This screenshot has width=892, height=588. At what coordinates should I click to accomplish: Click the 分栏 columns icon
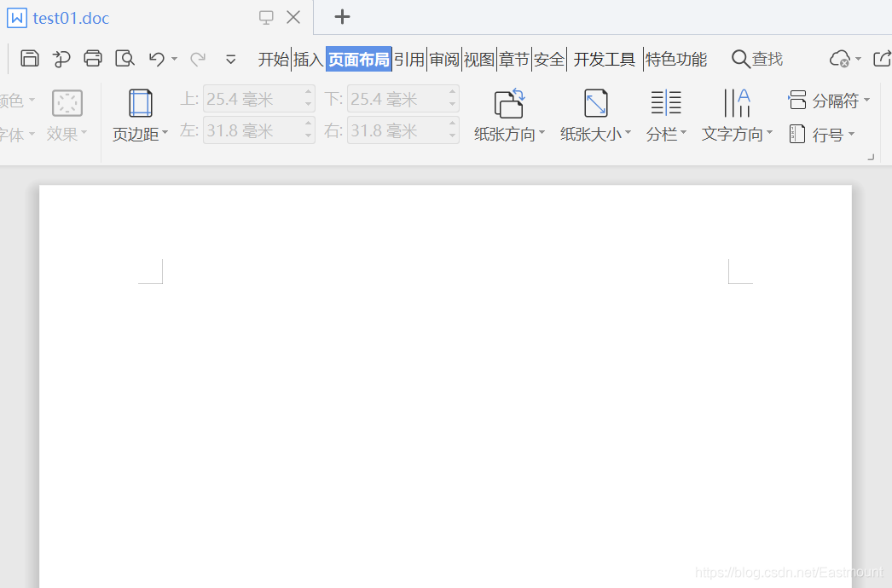pos(666,103)
